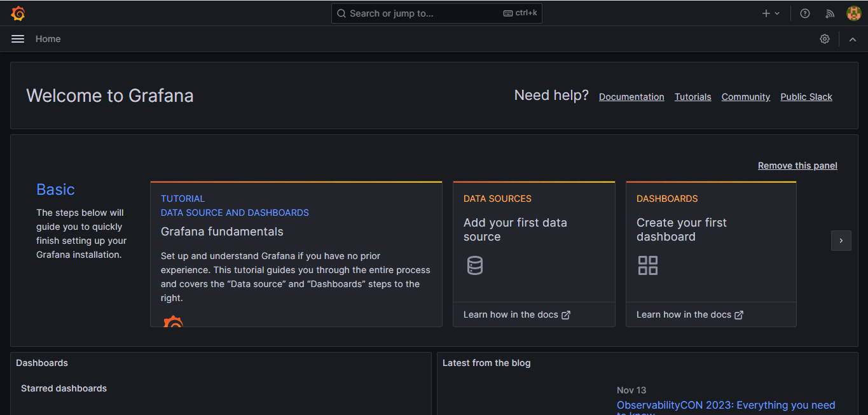The image size is (868, 415).
Task: Advance the setup carousel with the right arrow
Action: 841,241
